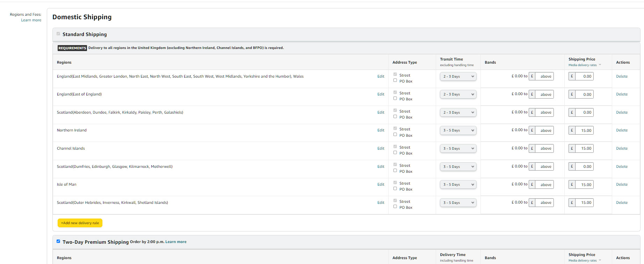Delete the England East of England rule
This screenshot has height=264, width=644.
point(622,94)
